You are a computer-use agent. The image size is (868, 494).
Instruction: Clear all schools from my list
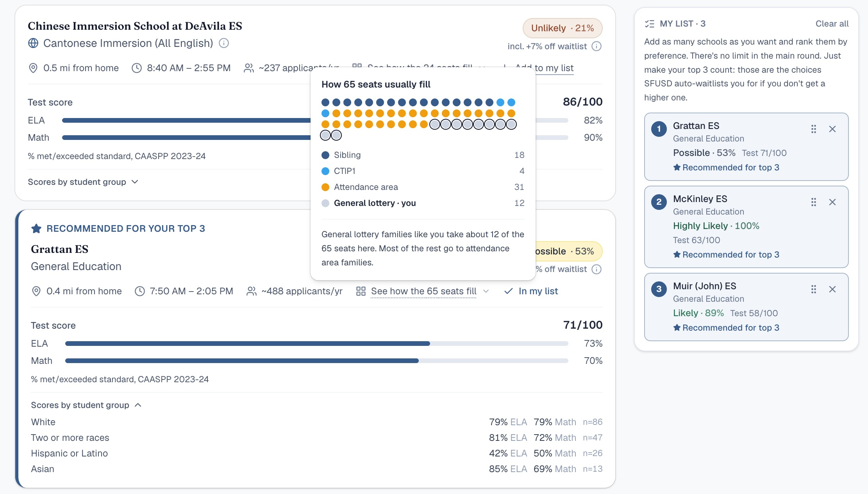(832, 23)
